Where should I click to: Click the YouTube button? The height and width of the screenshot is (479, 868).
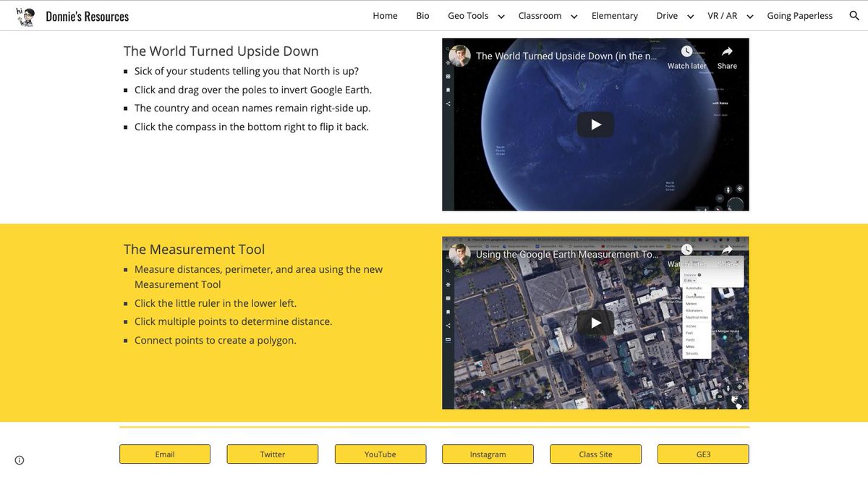(380, 454)
